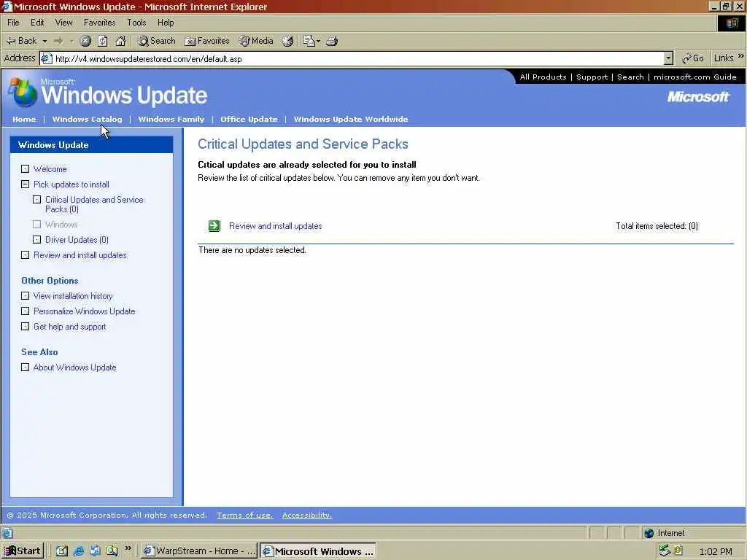Open the View menu

point(64,23)
